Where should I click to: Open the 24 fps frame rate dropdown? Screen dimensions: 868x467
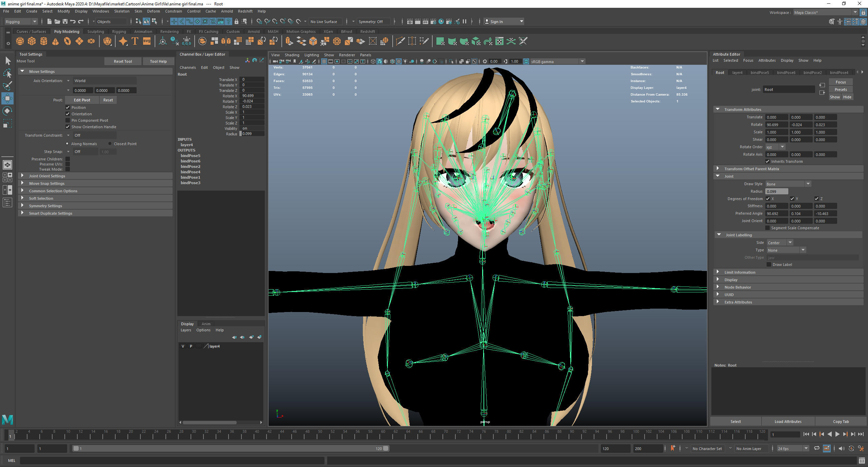(x=793, y=449)
